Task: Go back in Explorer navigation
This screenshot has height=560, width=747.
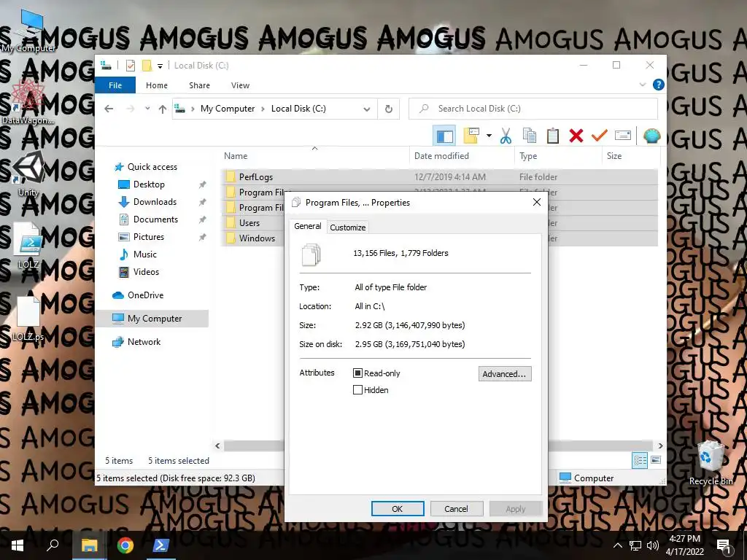Action: tap(109, 109)
